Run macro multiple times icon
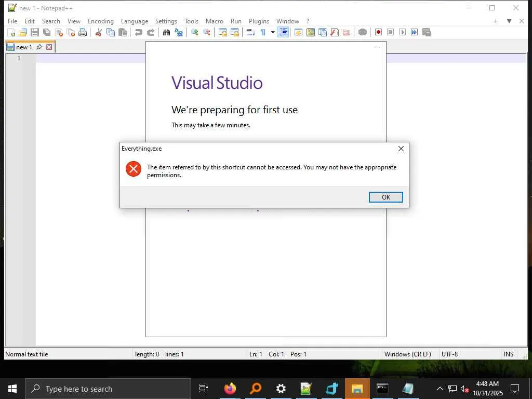This screenshot has height=399, width=532. [x=414, y=32]
